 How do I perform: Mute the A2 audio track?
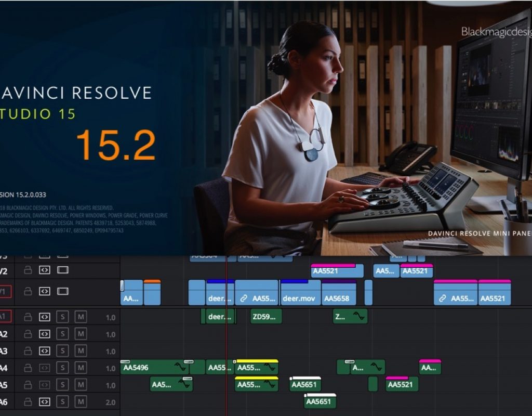coord(81,334)
